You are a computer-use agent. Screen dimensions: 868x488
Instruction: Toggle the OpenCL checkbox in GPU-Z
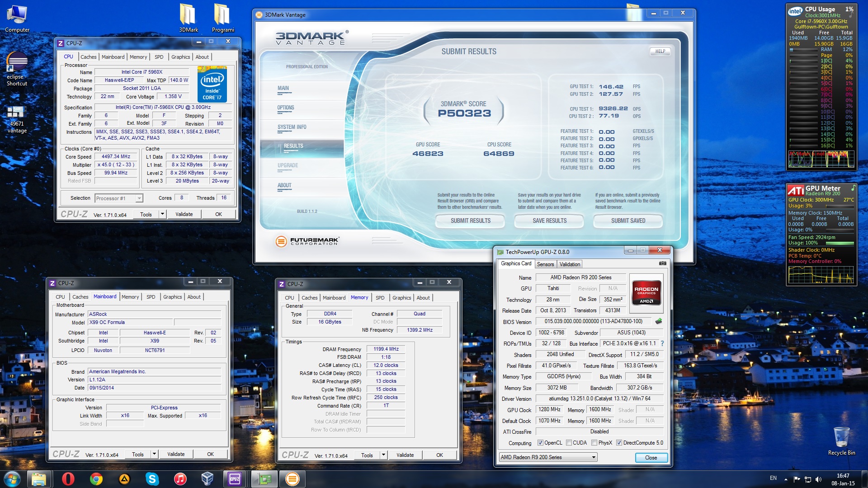(540, 443)
